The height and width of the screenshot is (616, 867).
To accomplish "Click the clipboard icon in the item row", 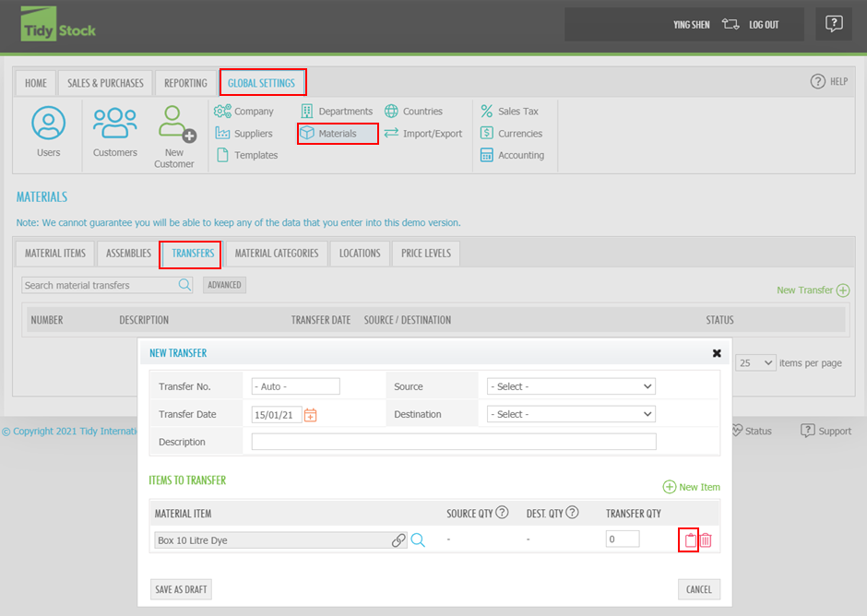I will click(x=689, y=540).
